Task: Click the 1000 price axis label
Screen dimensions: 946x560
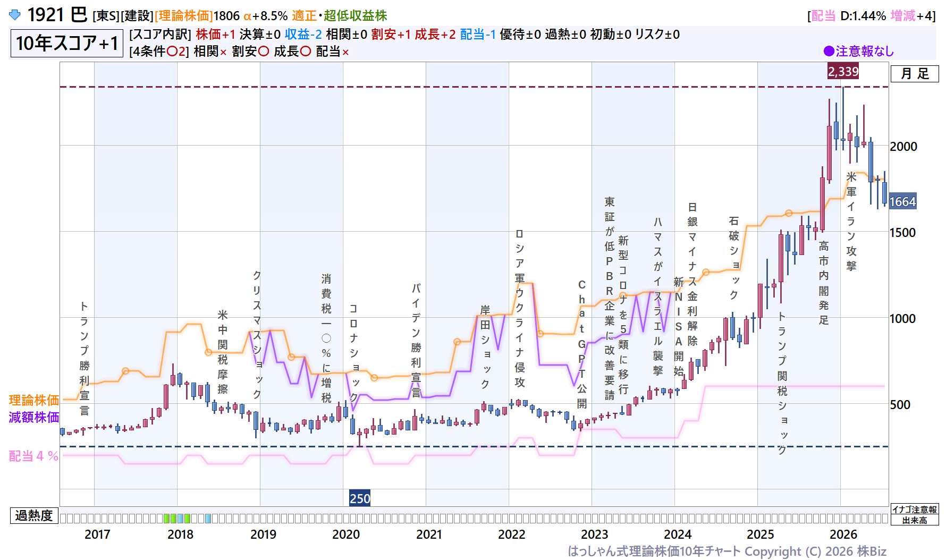Action: pos(903,319)
